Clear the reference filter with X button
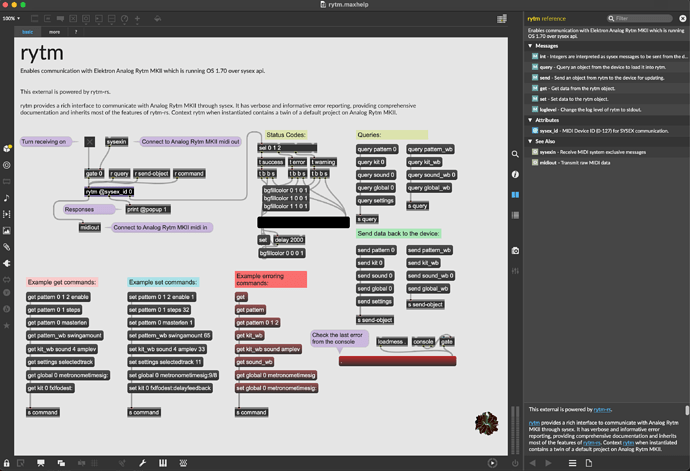This screenshot has height=471, width=690. click(x=683, y=18)
